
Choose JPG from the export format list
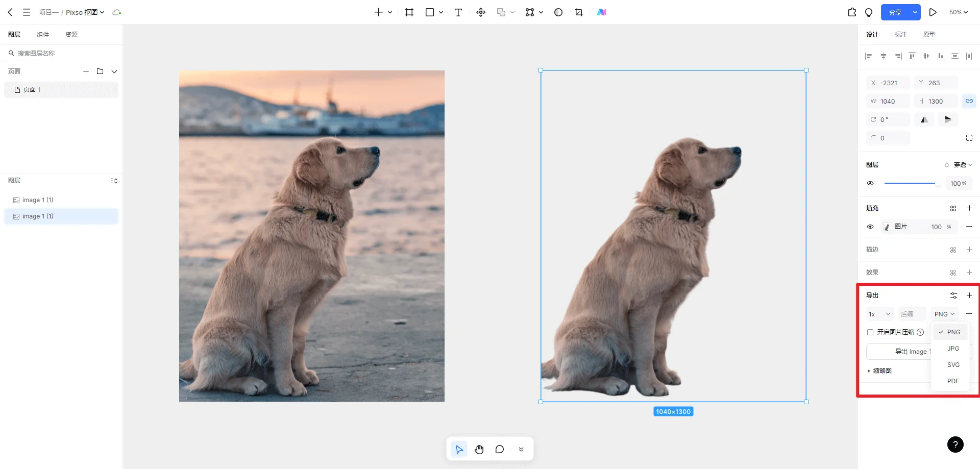953,349
